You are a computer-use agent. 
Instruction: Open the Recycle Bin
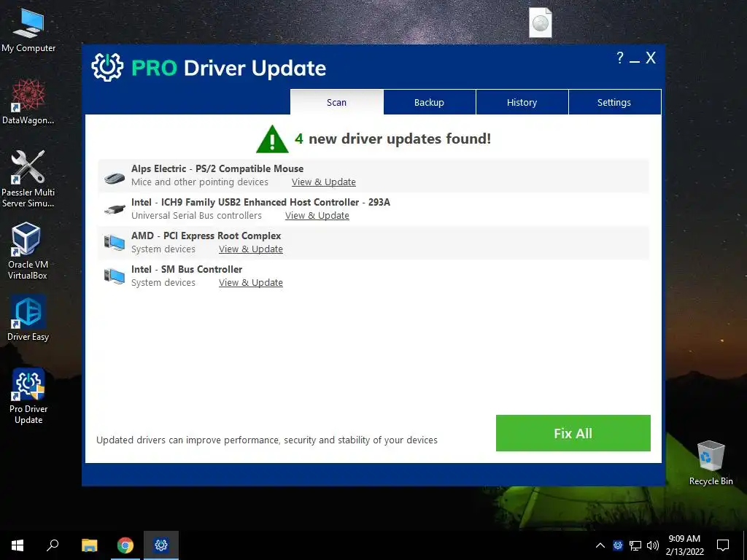tap(711, 463)
